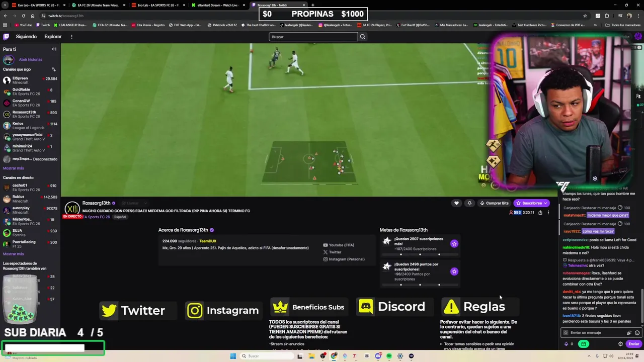The width and height of the screenshot is (644, 362).
Task: Open the Windows Start menu
Action: [233, 356]
